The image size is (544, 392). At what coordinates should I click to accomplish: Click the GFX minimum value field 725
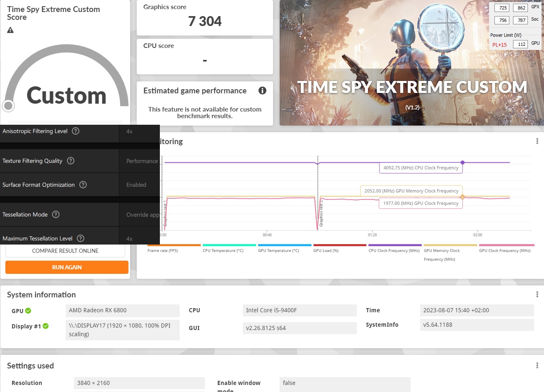[502, 8]
